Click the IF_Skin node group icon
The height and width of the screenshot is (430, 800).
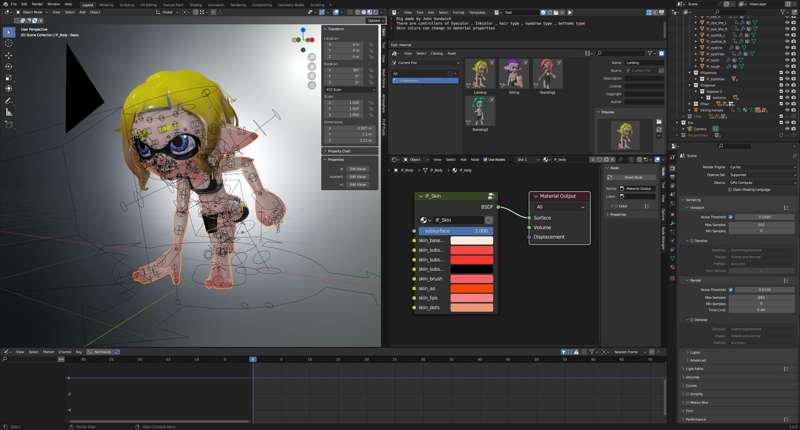tap(489, 196)
